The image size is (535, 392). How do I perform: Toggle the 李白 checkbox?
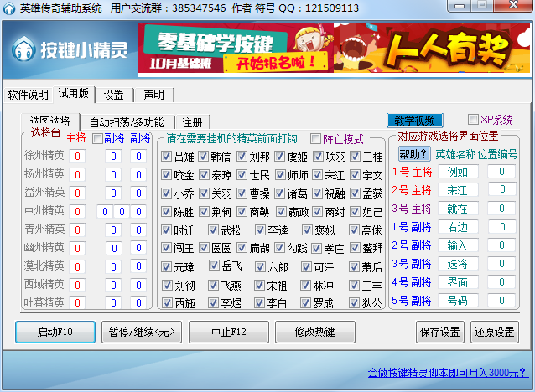[260, 302]
